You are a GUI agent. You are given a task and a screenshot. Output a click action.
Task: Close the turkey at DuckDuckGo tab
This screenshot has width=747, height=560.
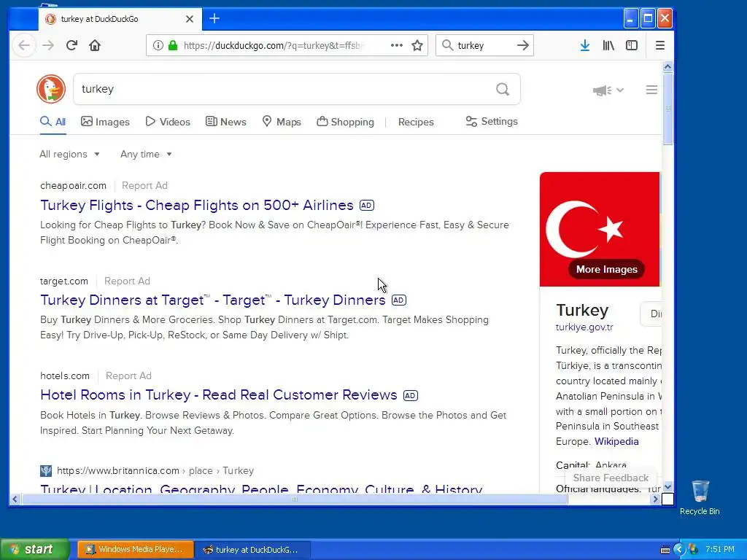(190, 19)
